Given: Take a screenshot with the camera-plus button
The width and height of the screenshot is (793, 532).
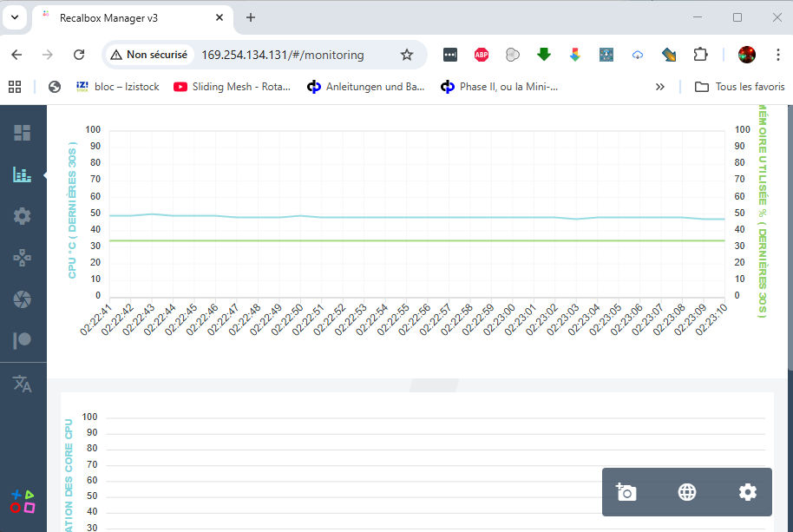Looking at the screenshot, I should pyautogui.click(x=626, y=492).
